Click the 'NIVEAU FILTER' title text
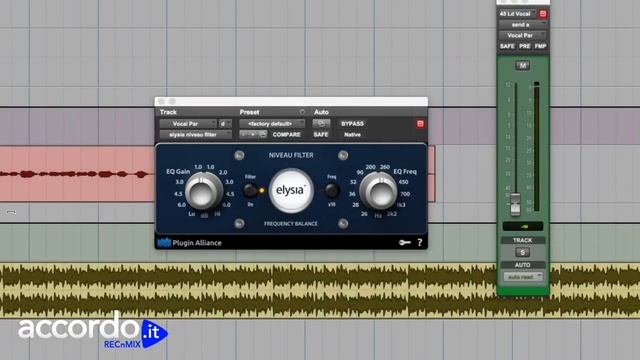Image resolution: width=640 pixels, height=360 pixels. click(291, 155)
